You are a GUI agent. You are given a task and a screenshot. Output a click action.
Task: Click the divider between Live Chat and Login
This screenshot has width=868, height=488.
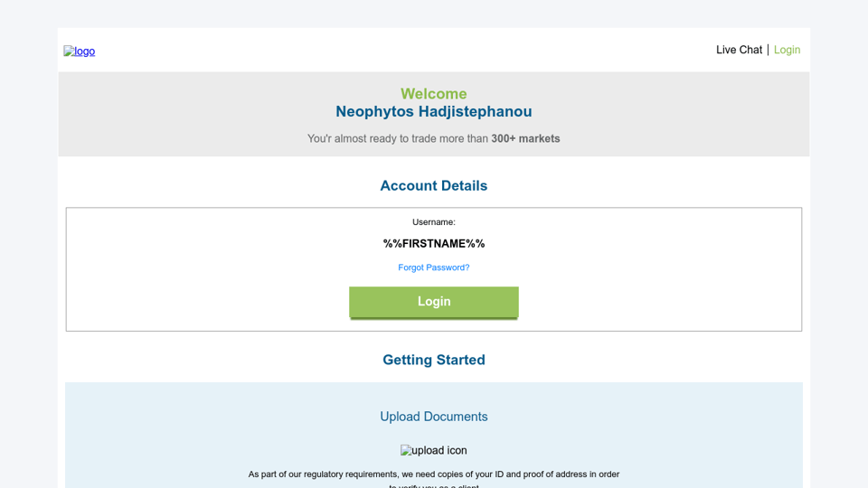(768, 50)
